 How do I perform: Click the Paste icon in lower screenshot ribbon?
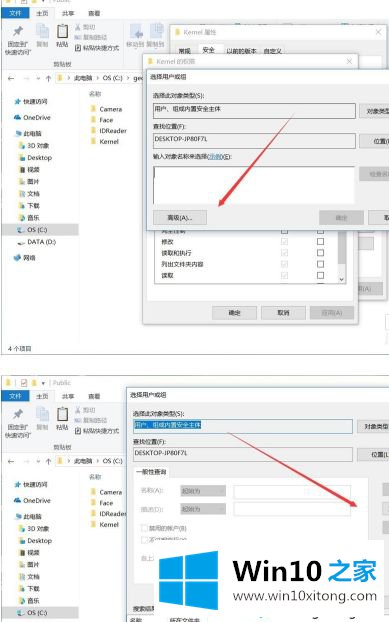62,419
